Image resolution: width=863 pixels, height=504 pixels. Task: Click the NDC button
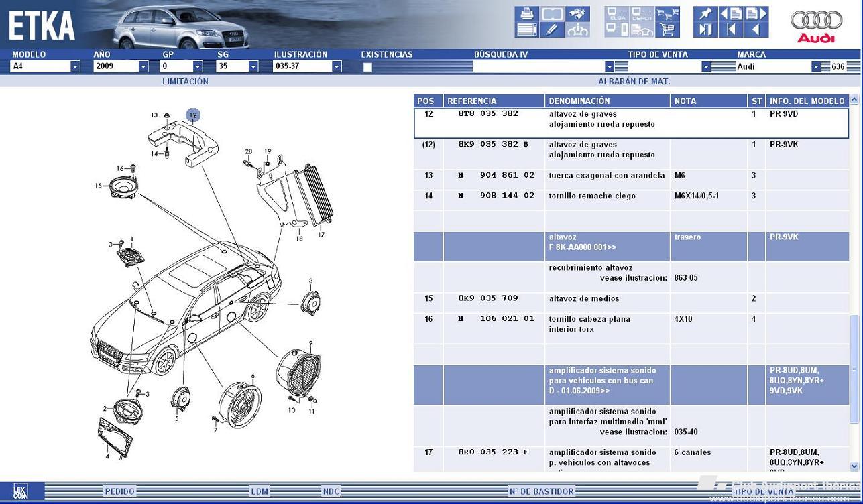(x=331, y=491)
